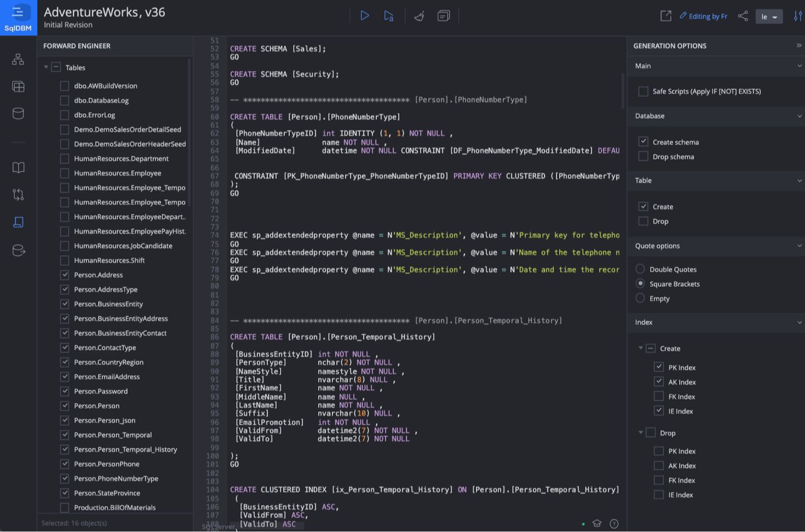The image size is (805, 532).
Task: Click the AdventureWorks, v36 project title
Action: click(104, 12)
